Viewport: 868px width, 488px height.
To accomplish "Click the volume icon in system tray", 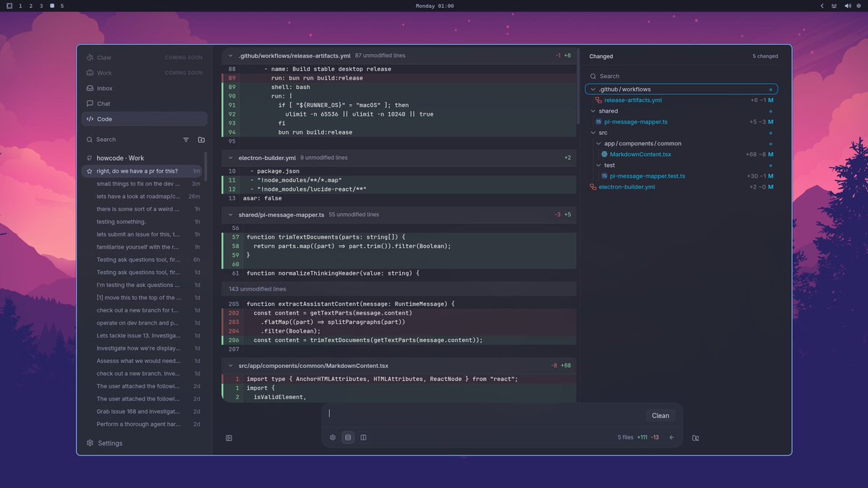I will (x=848, y=6).
